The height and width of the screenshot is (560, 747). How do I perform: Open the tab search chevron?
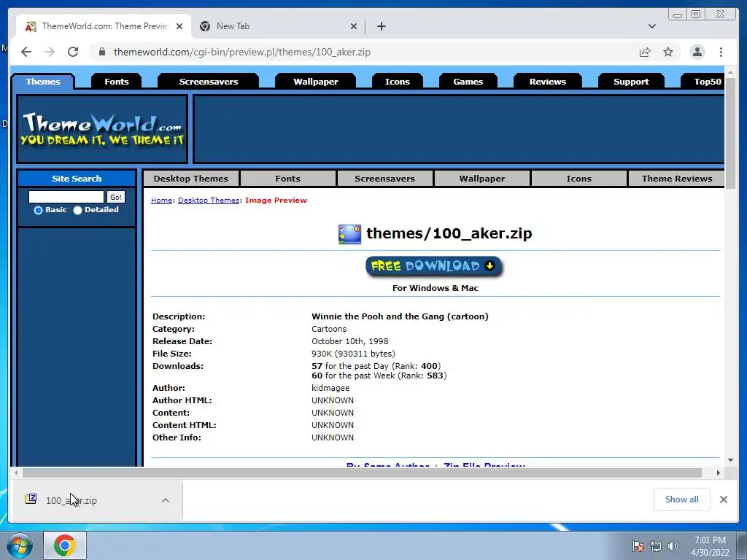pyautogui.click(x=651, y=26)
